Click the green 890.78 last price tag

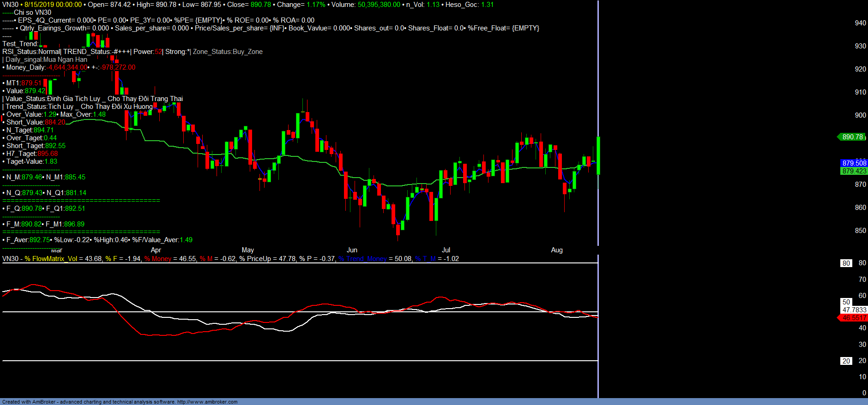[852, 137]
